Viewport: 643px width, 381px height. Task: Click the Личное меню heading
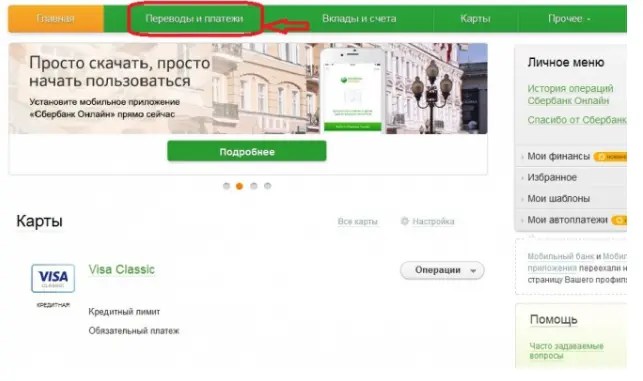(x=566, y=62)
